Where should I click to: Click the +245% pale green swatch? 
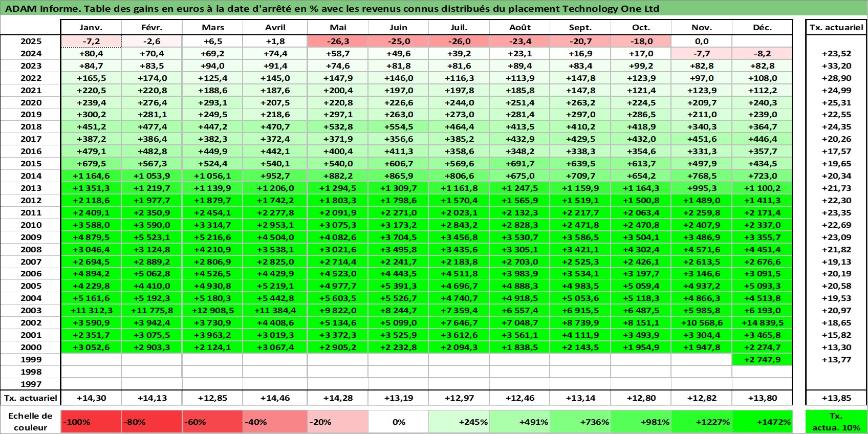coord(459,422)
